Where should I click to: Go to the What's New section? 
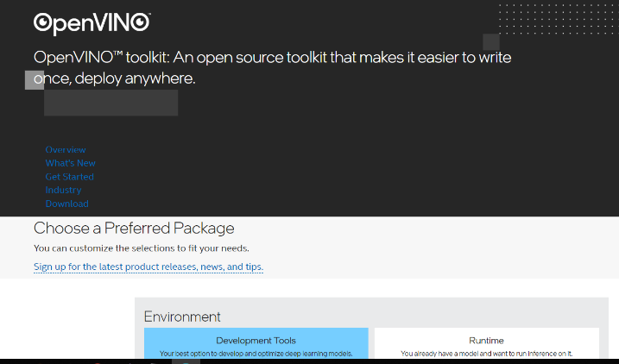[x=70, y=163]
